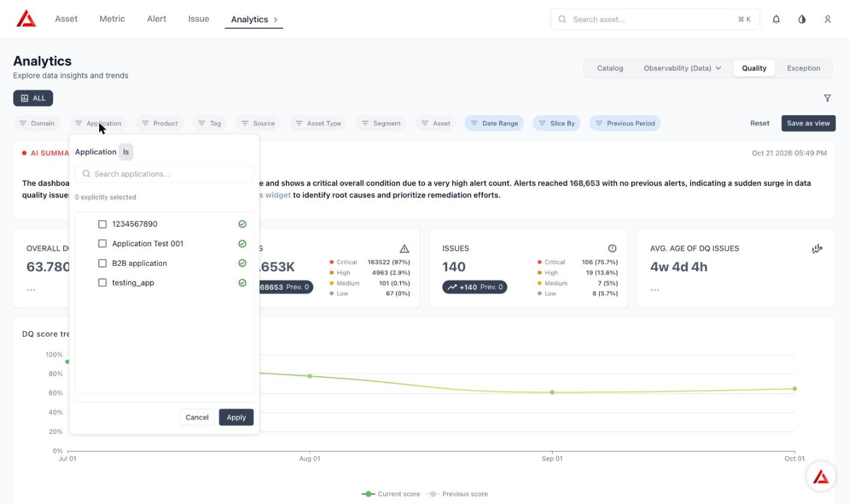The image size is (849, 504).
Task: Tick the B2B application checkbox
Action: [102, 263]
